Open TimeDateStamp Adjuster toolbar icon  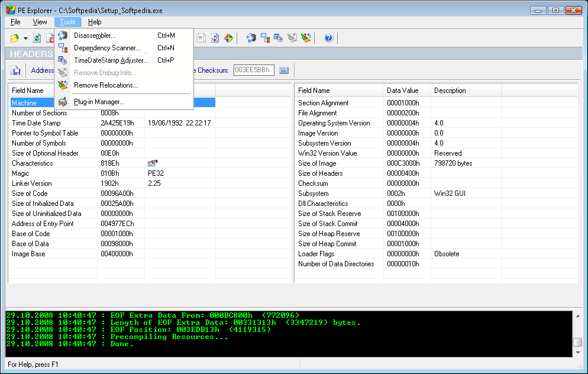[x=278, y=38]
